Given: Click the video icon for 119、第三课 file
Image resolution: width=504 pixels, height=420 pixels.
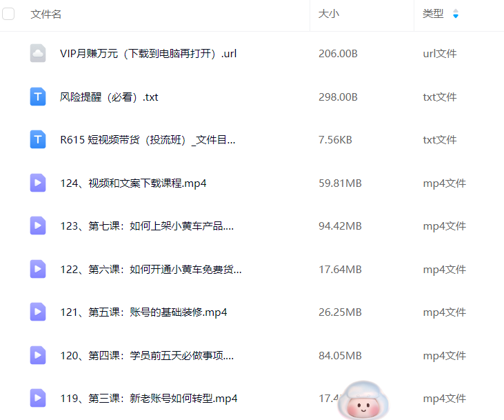Looking at the screenshot, I should (38, 398).
